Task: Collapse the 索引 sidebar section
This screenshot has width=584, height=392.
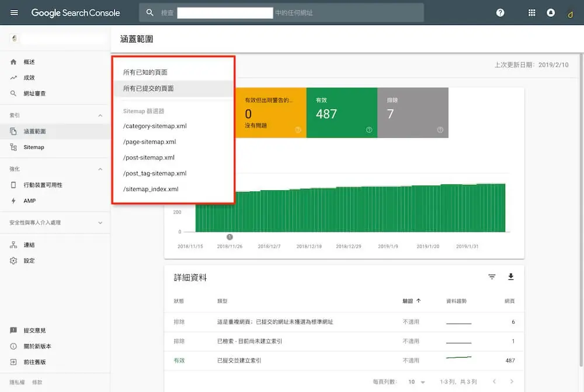Action: [x=100, y=116]
